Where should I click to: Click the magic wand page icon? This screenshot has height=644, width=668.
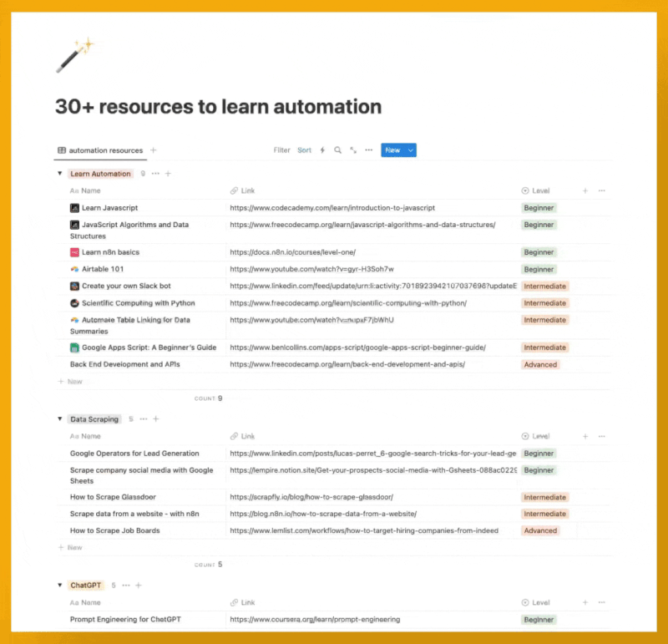75,55
